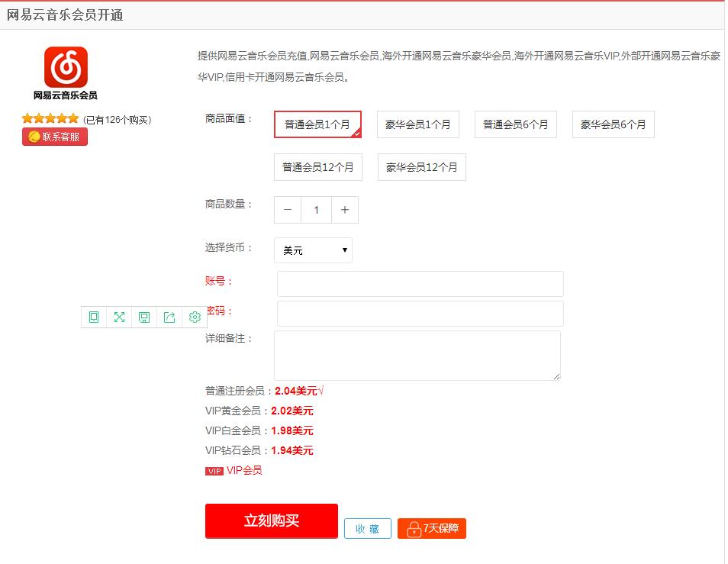Click the 网易云音乐会员 caption under logo
This screenshot has height=564, width=728.
tap(66, 95)
